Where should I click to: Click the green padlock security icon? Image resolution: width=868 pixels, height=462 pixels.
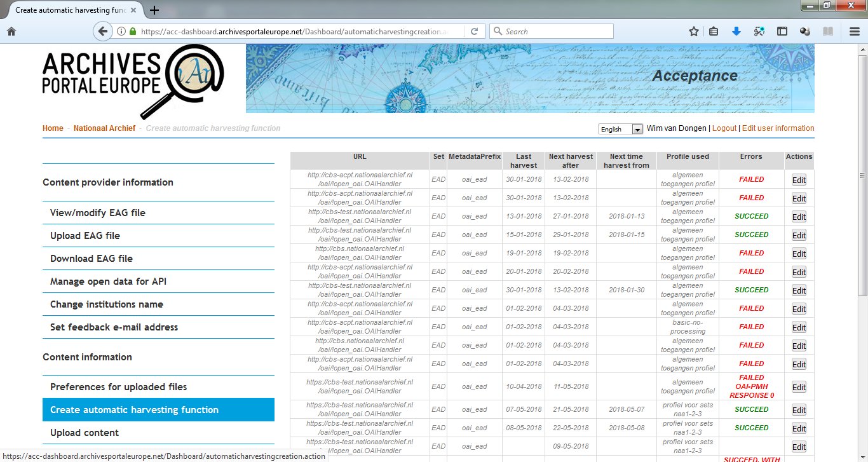(x=133, y=31)
